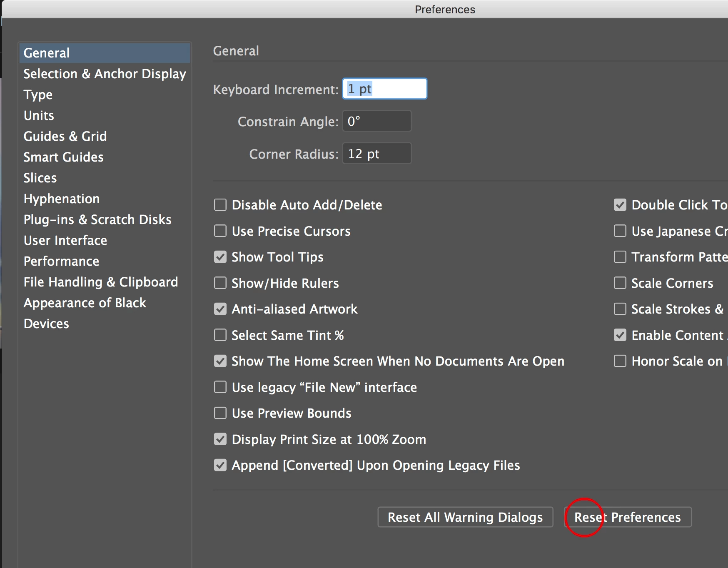Focus the Constrain Angle input
Viewport: 728px width, 568px height.
click(376, 121)
